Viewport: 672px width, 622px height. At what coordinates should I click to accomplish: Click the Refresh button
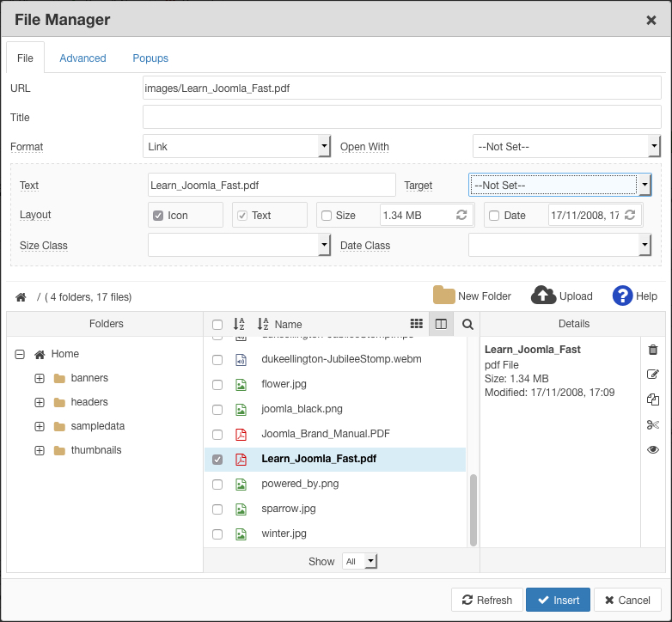pos(486,600)
